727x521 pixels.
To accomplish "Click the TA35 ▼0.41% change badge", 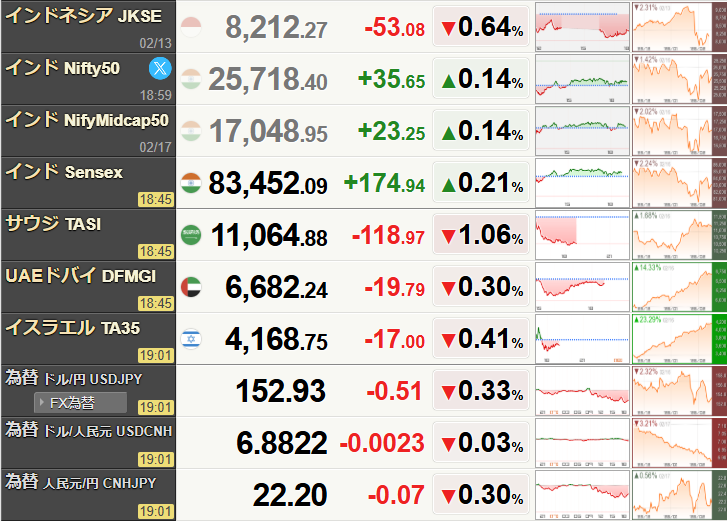I will [481, 338].
